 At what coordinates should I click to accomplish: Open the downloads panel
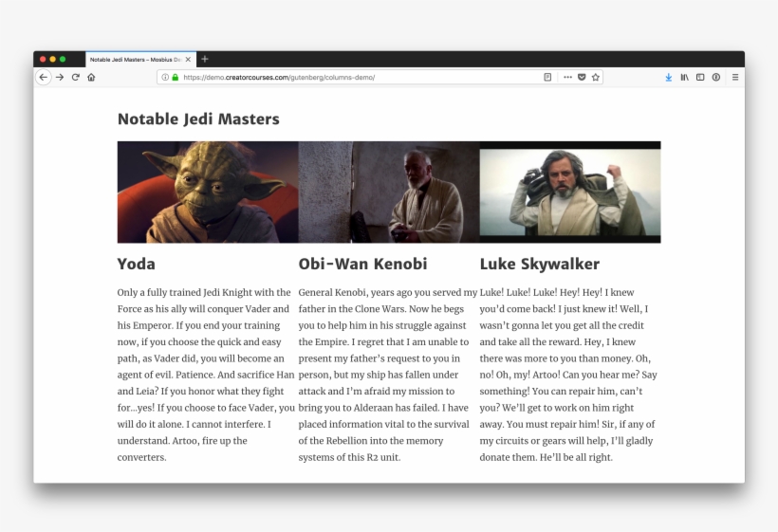coord(668,78)
